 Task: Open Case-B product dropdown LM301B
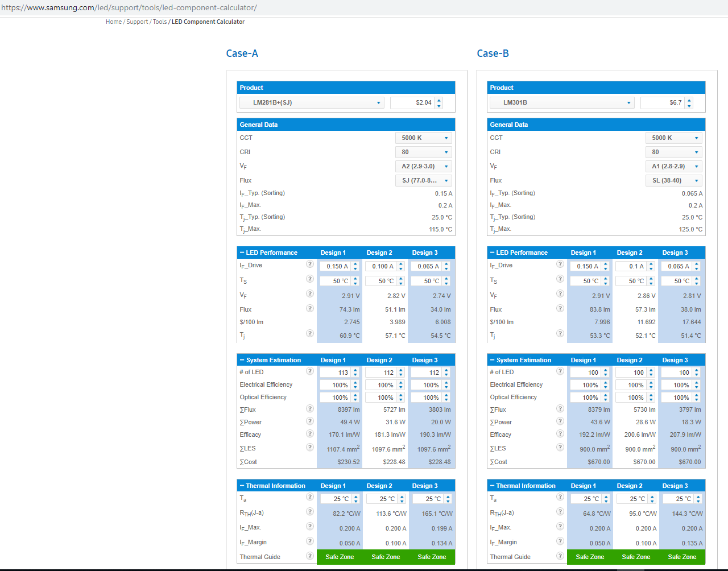(x=562, y=103)
